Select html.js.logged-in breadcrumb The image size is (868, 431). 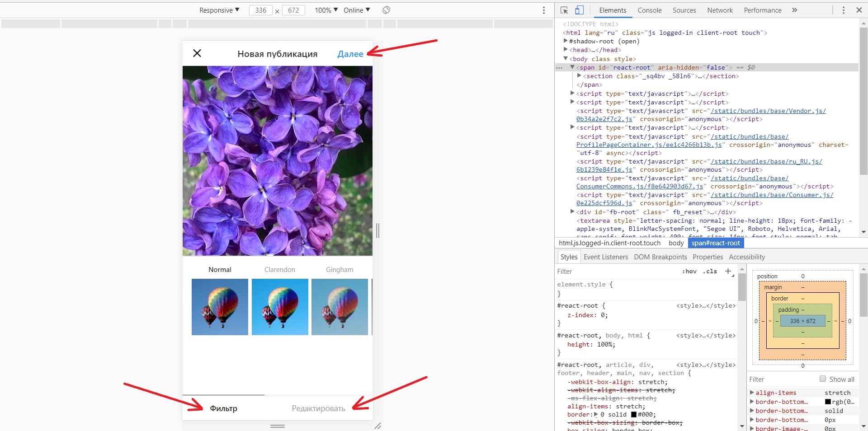(x=609, y=243)
